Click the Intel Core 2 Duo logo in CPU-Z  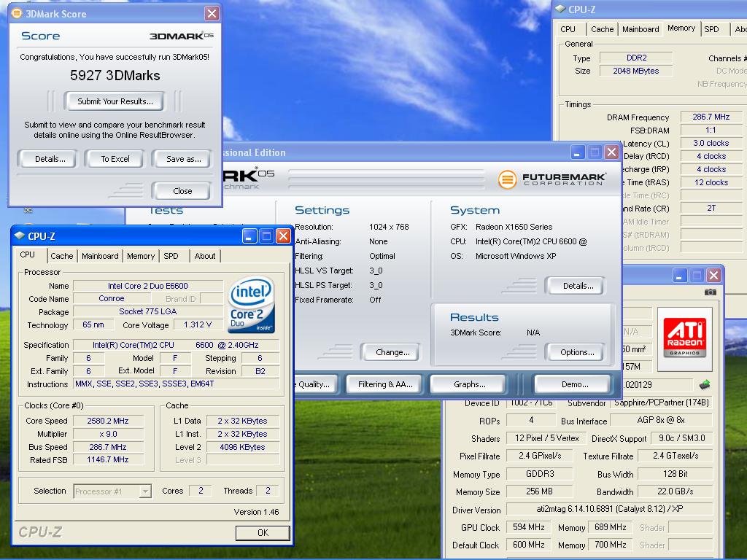click(x=251, y=304)
